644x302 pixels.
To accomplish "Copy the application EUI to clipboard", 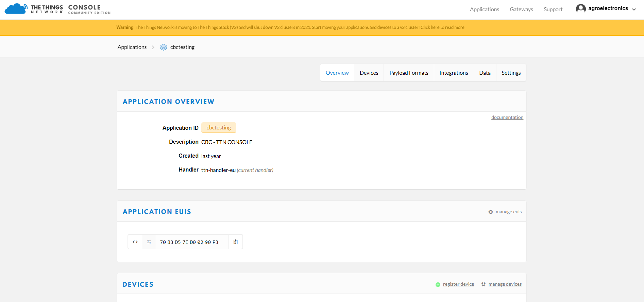I will 236,242.
